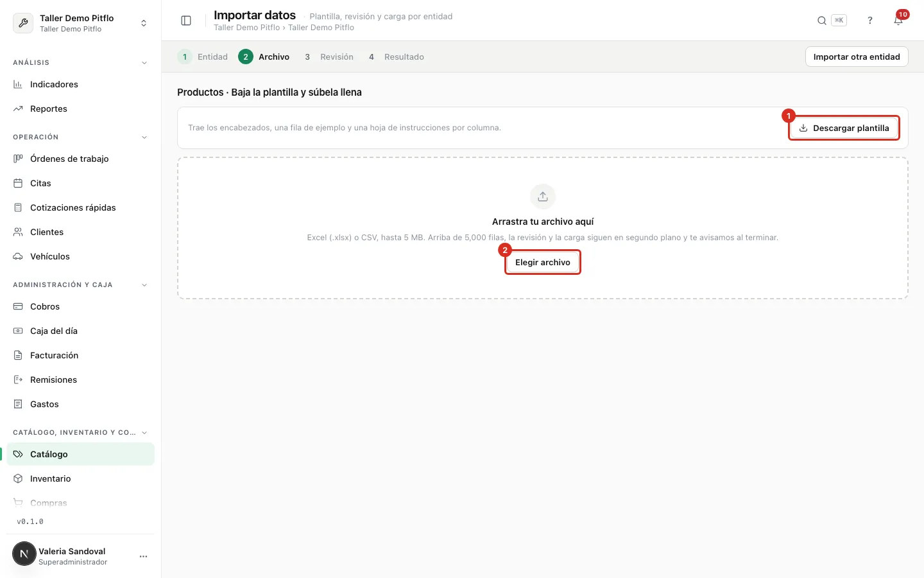Click the Remisiones document-arrow icon
The image size is (924, 578).
(18, 380)
